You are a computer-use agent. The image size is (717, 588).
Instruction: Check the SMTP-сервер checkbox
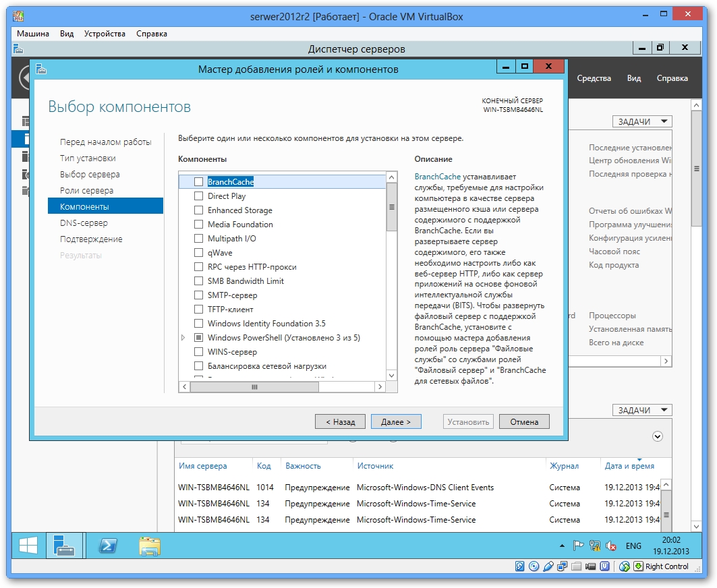198,295
